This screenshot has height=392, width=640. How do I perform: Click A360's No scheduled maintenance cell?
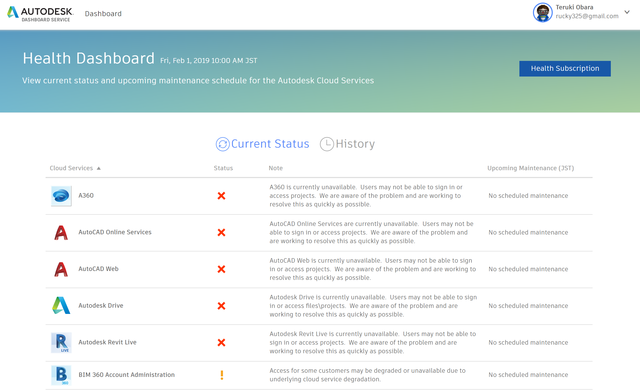coord(528,196)
